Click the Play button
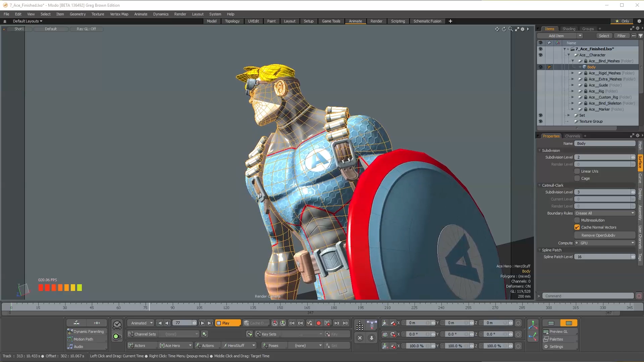Screen dimensions: 644x362 coord(228,323)
